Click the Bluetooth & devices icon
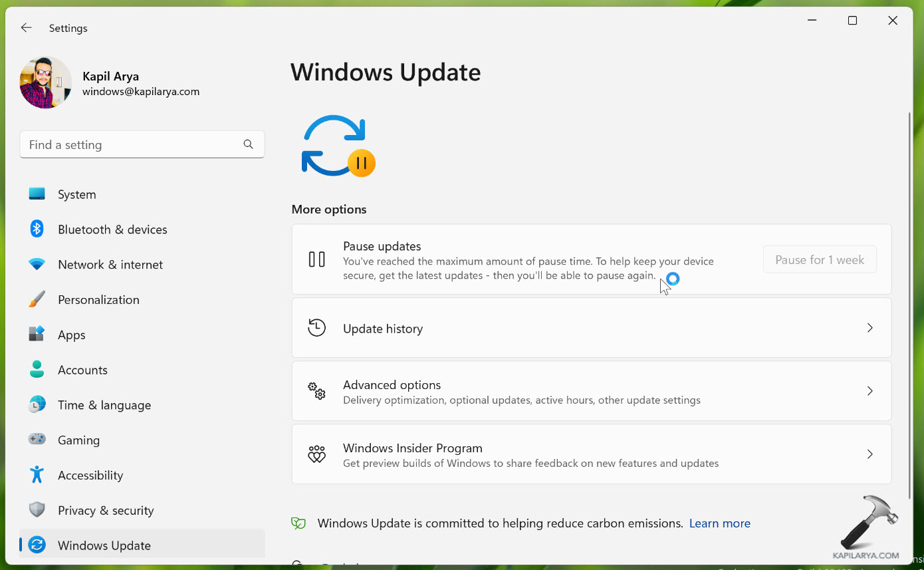The width and height of the screenshot is (924, 570). (37, 229)
